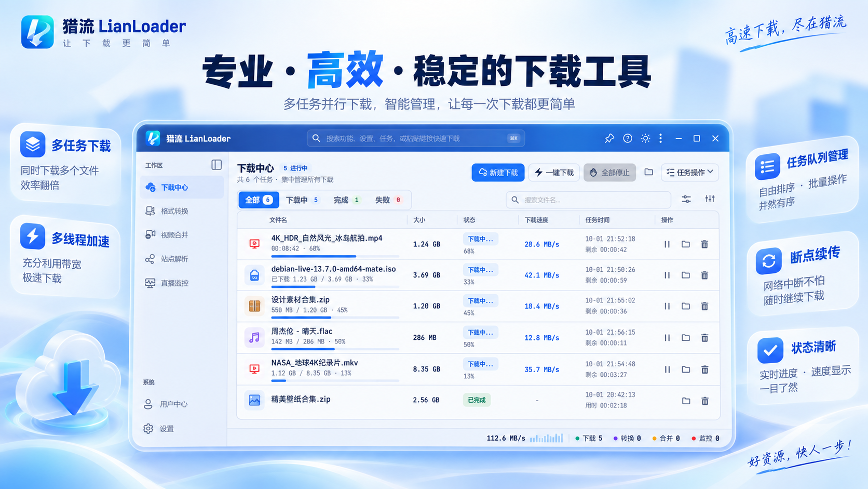
Task: Click progress bar of NASA_地球4K纪录片 at 13%
Action: pyautogui.click(x=335, y=381)
